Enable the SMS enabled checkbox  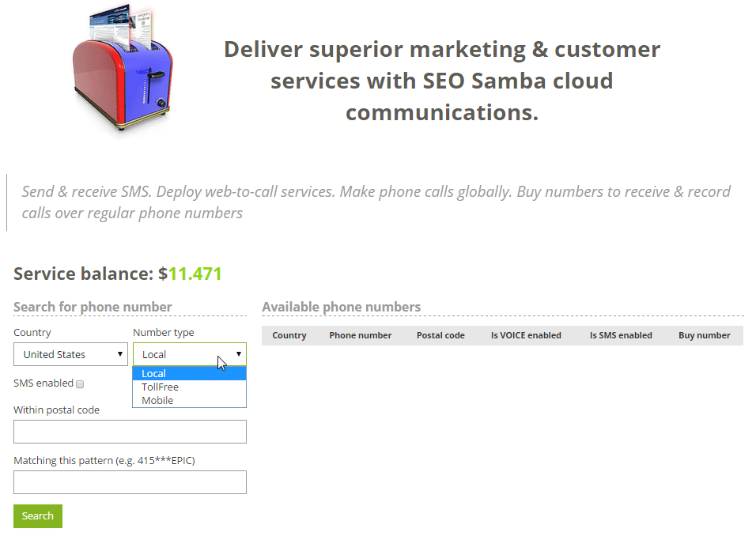coord(80,383)
